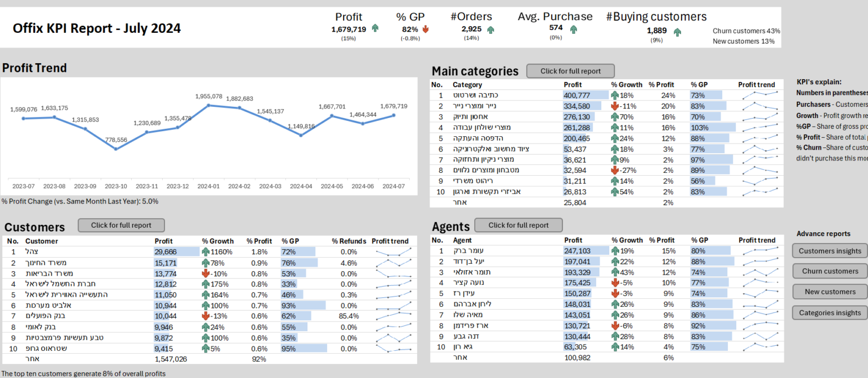Click the green arrow beside #Buying customers value
Image resolution: width=868 pixels, height=378 pixels.
click(x=677, y=32)
